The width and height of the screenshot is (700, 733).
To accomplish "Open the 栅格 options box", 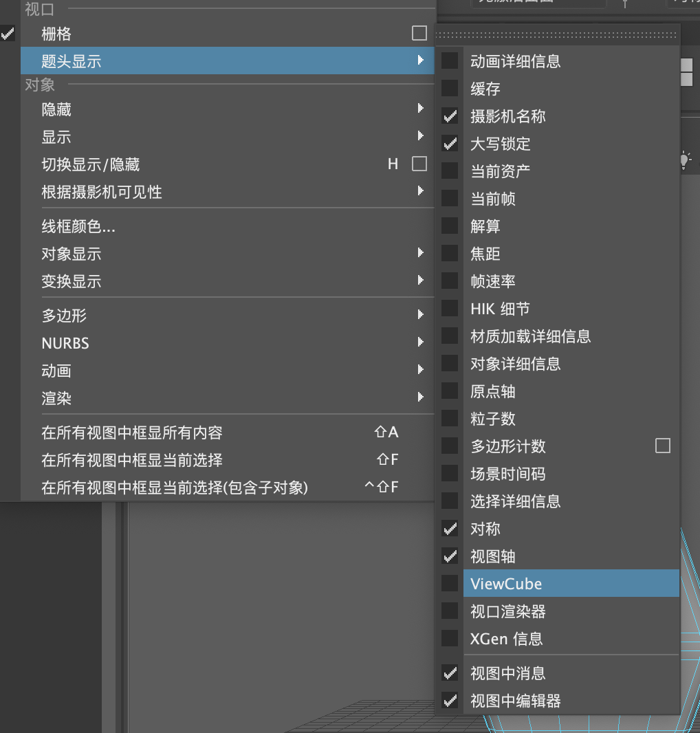I will tap(419, 33).
